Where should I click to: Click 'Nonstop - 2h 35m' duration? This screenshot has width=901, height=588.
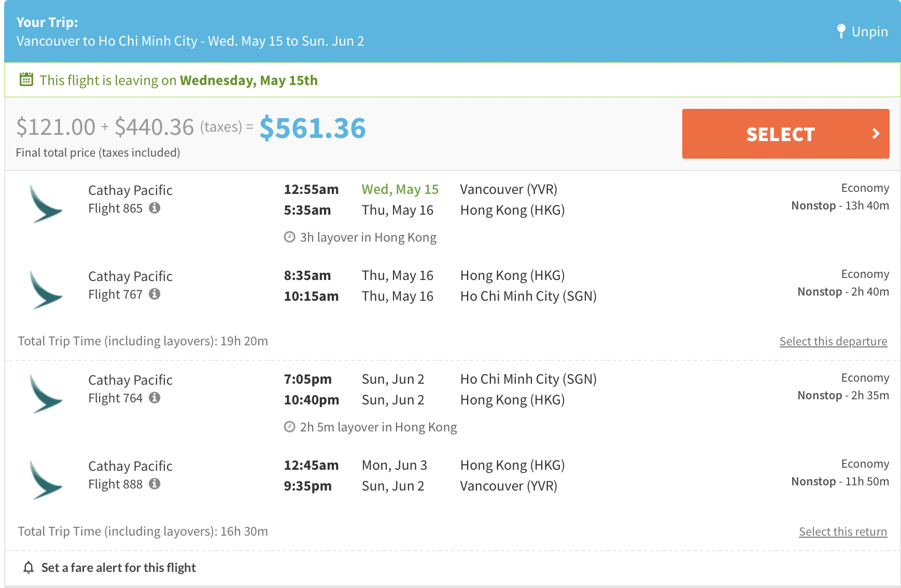point(843,395)
